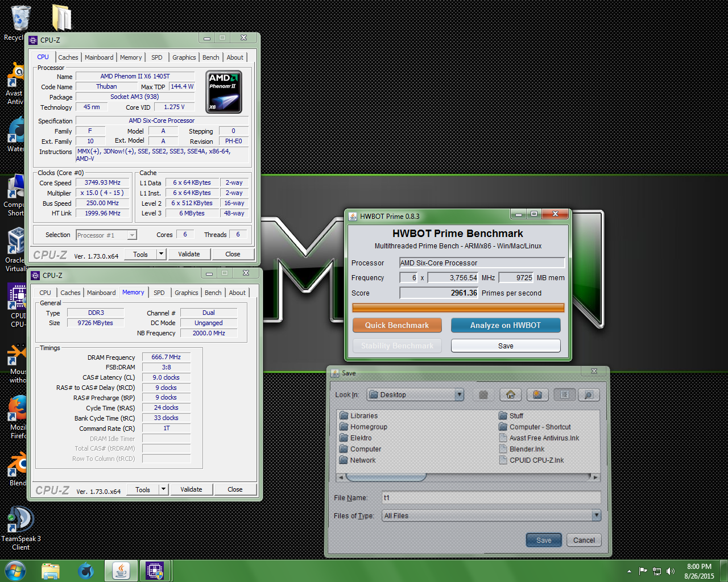Open Bench tab in top CPU-Z window
Screen dimensions: 728x582
211,57
